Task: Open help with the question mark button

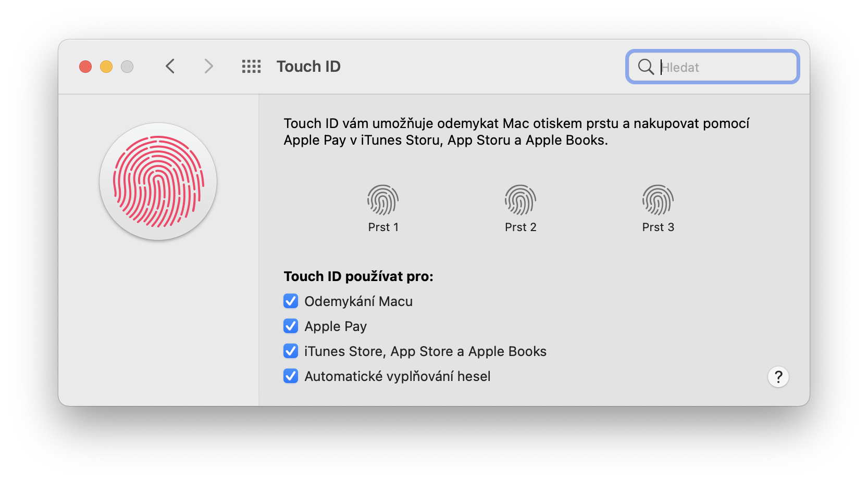Action: click(x=778, y=377)
